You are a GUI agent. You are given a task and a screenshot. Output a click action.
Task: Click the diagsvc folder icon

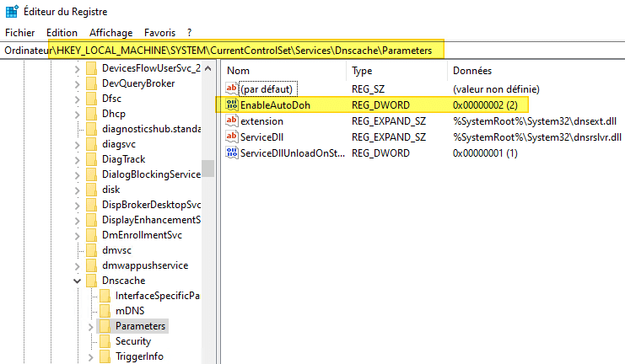pyautogui.click(x=92, y=144)
